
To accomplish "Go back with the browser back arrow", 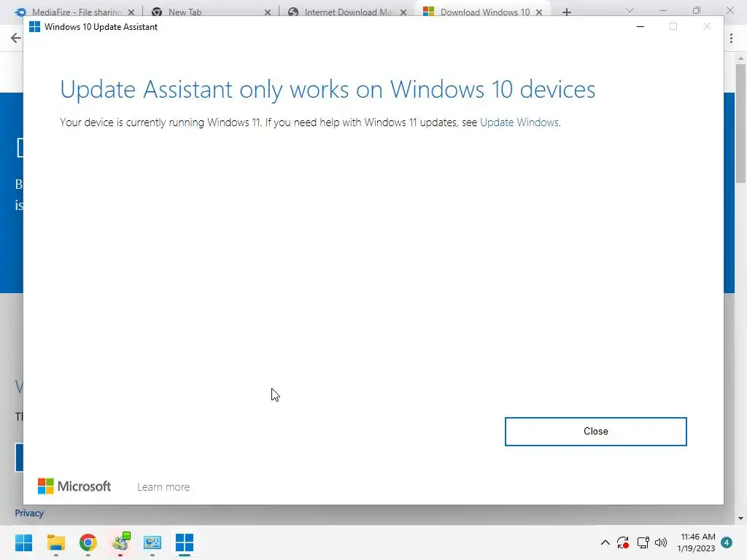I will [x=16, y=38].
